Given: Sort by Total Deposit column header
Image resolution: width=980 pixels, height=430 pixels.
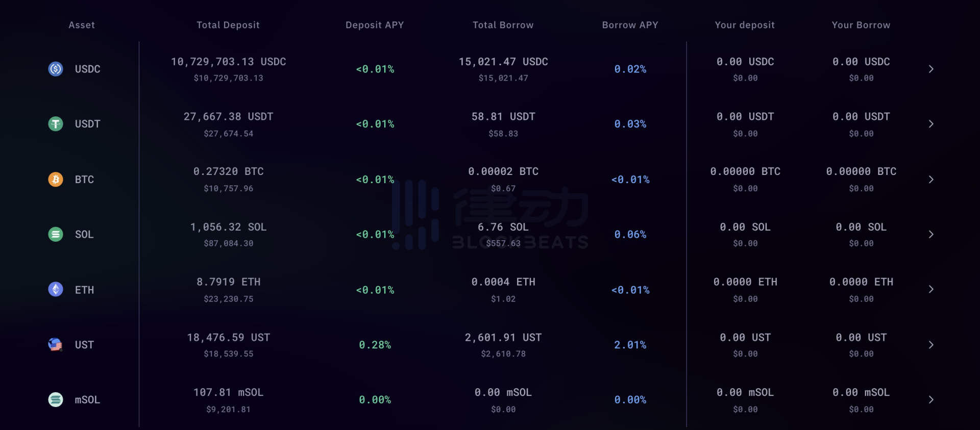Looking at the screenshot, I should click(228, 25).
